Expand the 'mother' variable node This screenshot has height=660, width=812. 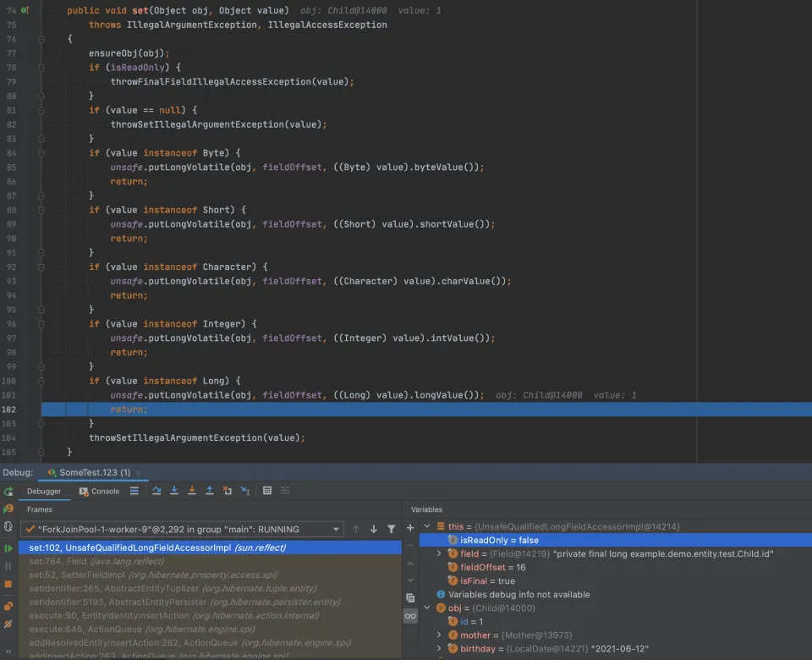pyautogui.click(x=439, y=635)
